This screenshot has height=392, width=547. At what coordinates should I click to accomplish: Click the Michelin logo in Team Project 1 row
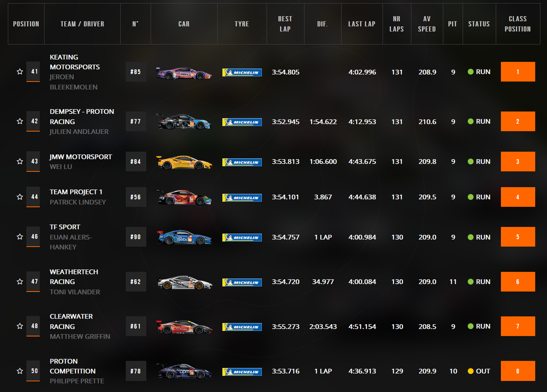click(x=242, y=197)
